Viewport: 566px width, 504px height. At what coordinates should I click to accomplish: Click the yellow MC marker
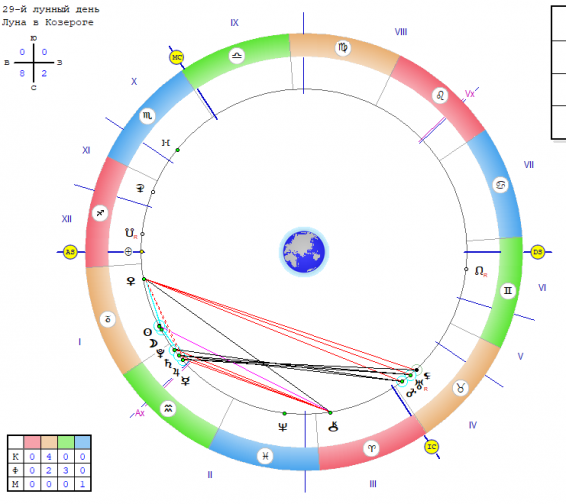point(177,57)
